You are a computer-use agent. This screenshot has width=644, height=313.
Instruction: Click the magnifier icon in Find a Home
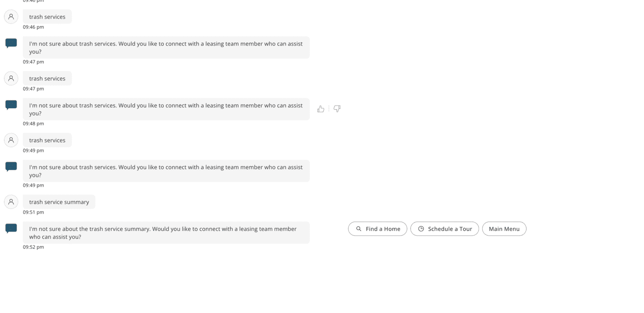[x=359, y=229]
